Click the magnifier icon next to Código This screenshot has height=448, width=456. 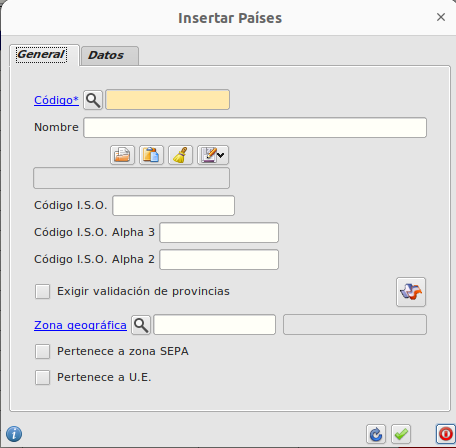(x=93, y=100)
